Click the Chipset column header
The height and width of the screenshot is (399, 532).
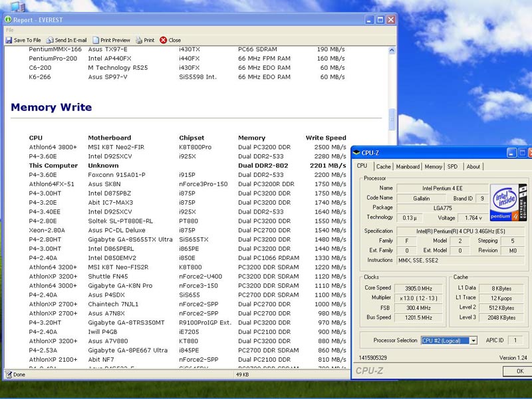pos(192,138)
